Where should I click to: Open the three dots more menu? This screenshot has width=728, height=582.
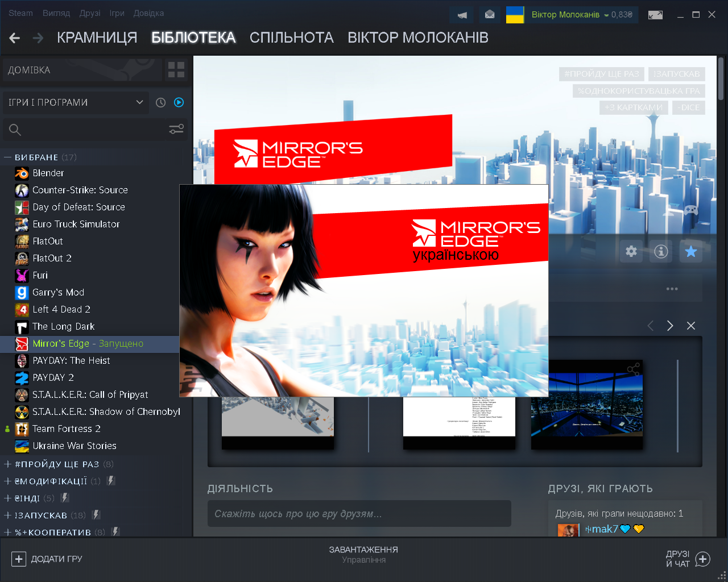[672, 289]
